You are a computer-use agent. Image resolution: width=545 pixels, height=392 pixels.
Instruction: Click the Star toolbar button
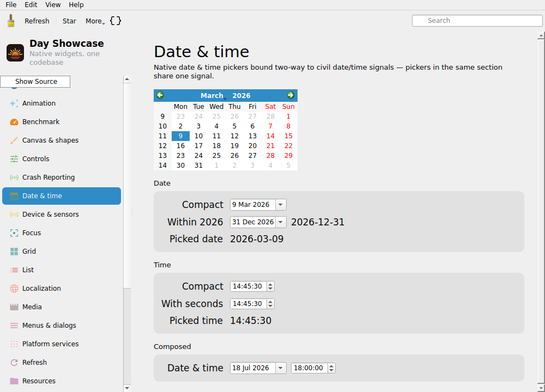pos(69,21)
